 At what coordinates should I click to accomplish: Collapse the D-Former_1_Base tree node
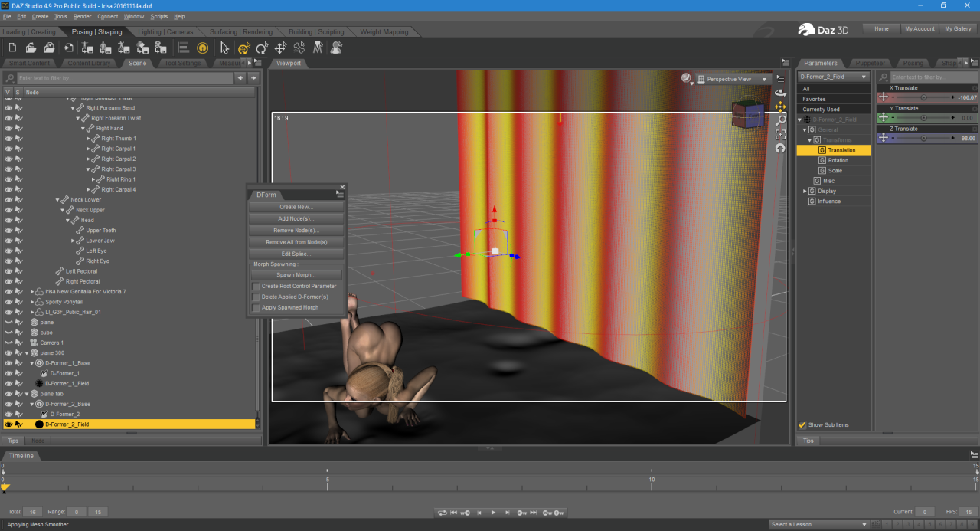tap(32, 363)
